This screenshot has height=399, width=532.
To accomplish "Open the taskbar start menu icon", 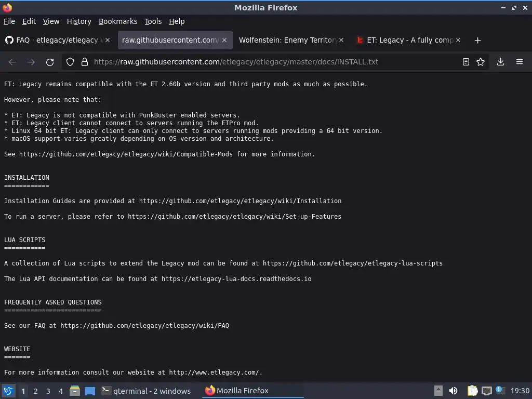I will click(x=8, y=391).
